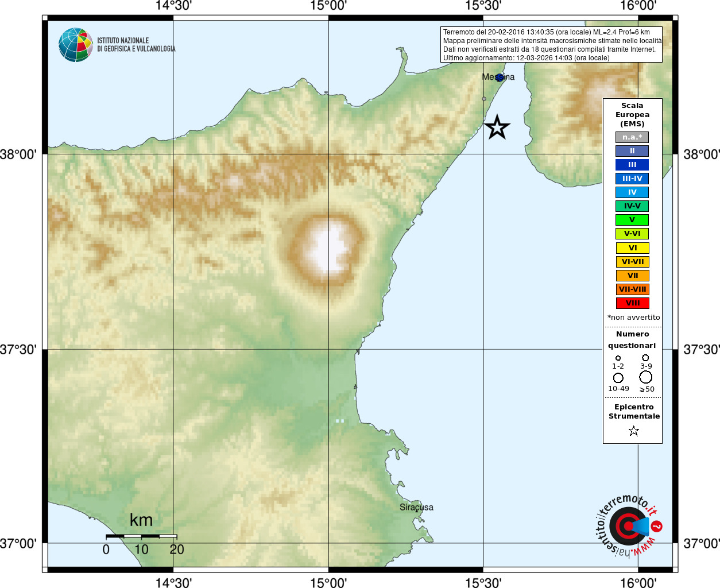The image size is (720, 588).
Task: Click the 10-49 questionnaires circle symbol
Action: [x=618, y=378]
